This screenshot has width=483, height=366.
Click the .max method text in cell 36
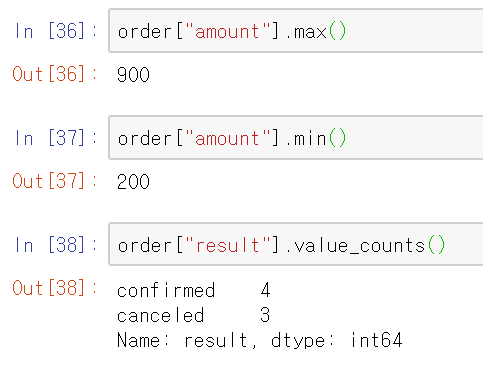[x=307, y=32]
